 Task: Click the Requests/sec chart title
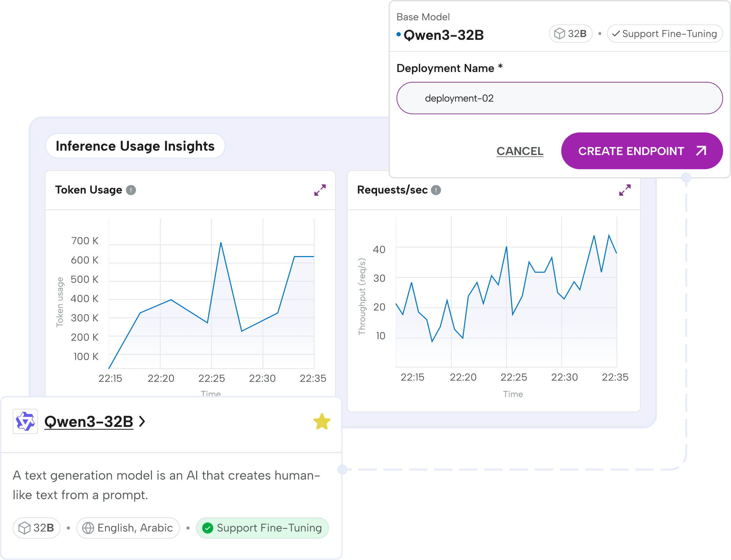(x=392, y=190)
